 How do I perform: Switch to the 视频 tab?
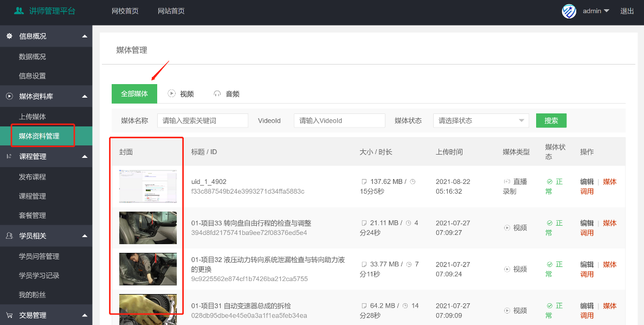(181, 94)
